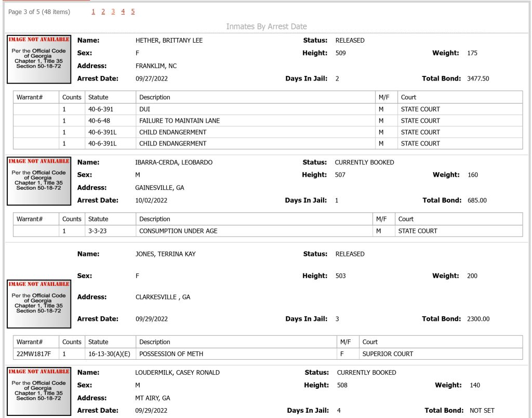This screenshot has height=418, width=532.
Task: Select the CONSUMPTION UNDER AGE charge row
Action: [268, 231]
